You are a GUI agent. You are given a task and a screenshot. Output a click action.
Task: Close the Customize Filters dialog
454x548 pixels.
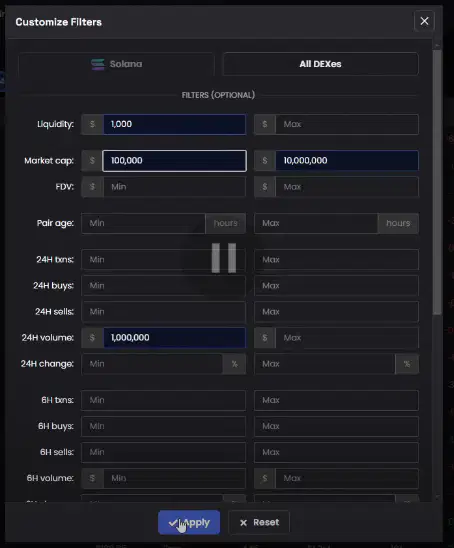(x=424, y=21)
